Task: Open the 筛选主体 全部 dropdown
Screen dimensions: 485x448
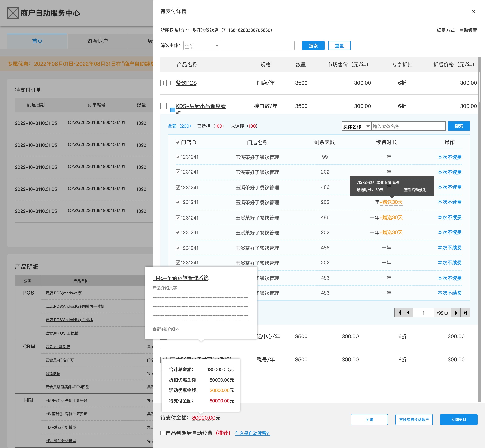Action: [202, 46]
